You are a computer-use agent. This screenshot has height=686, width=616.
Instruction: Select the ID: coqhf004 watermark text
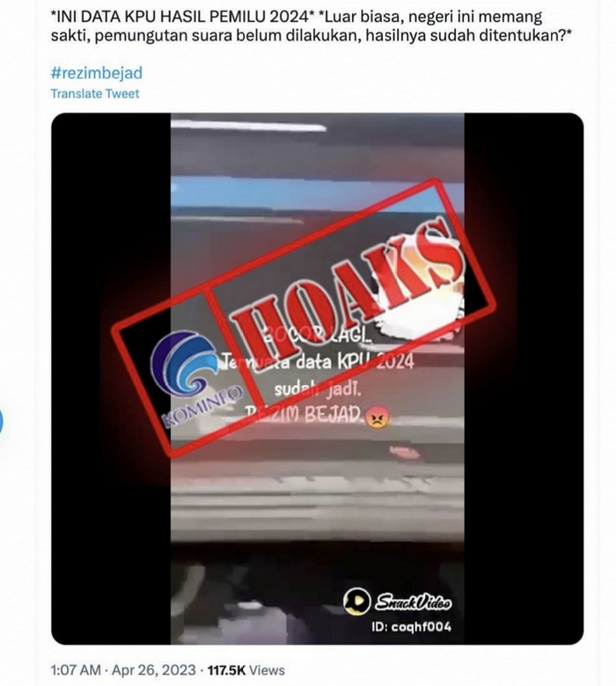click(x=411, y=626)
